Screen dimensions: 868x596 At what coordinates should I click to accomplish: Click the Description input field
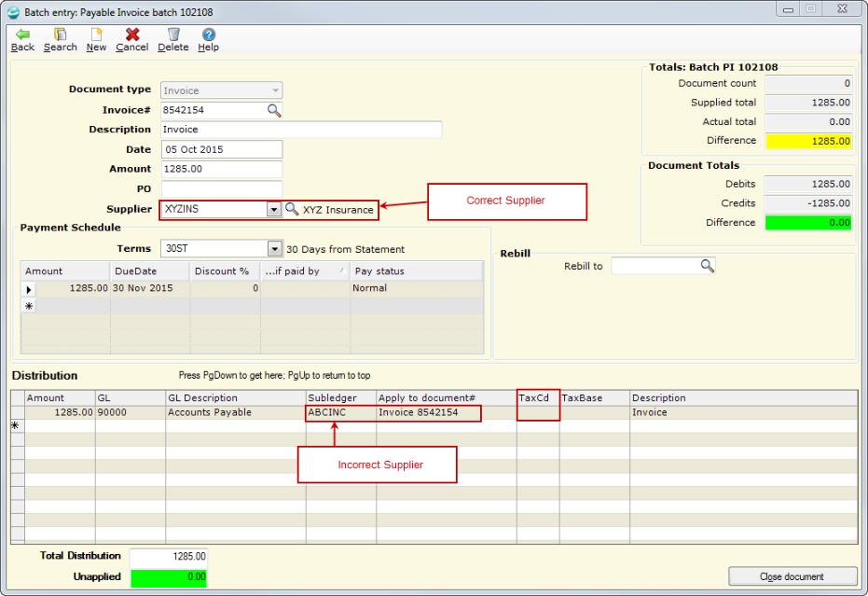tap(301, 130)
